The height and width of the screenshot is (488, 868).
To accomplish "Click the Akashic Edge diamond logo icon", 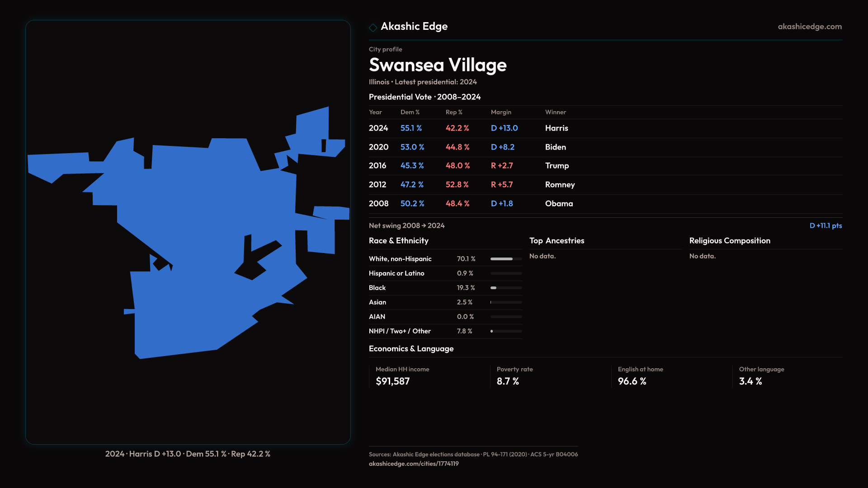I will [x=373, y=28].
